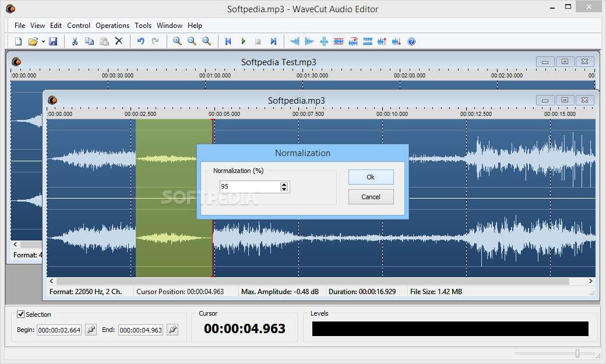Start playback with the green play button
606x364 pixels.
[x=243, y=41]
